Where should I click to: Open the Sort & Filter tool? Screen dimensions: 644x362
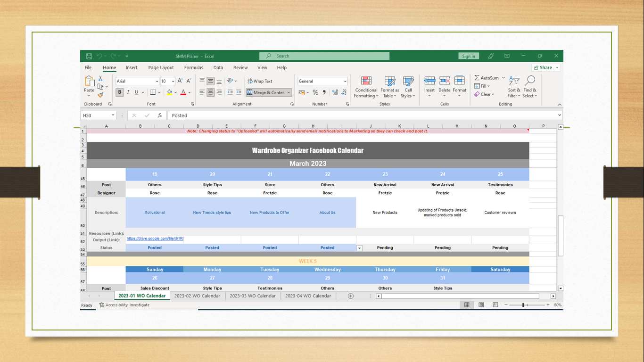pyautogui.click(x=514, y=87)
